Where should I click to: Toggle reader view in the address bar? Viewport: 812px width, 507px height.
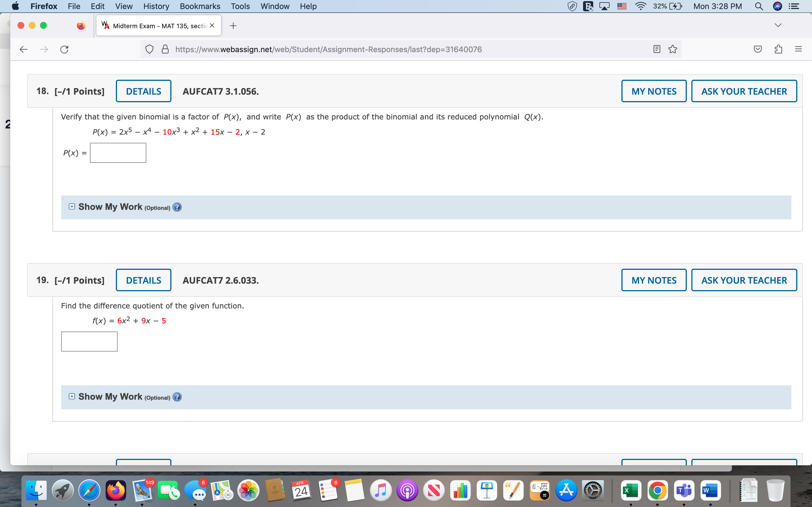tap(656, 49)
